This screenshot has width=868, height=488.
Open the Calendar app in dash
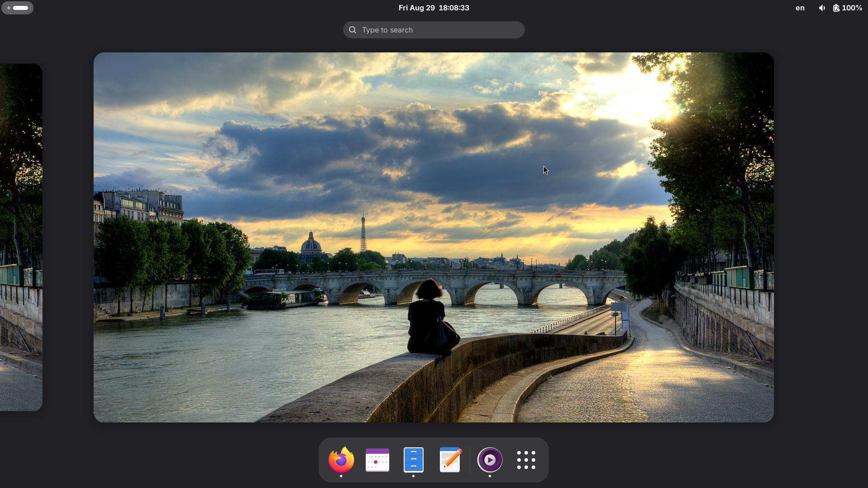[377, 460]
